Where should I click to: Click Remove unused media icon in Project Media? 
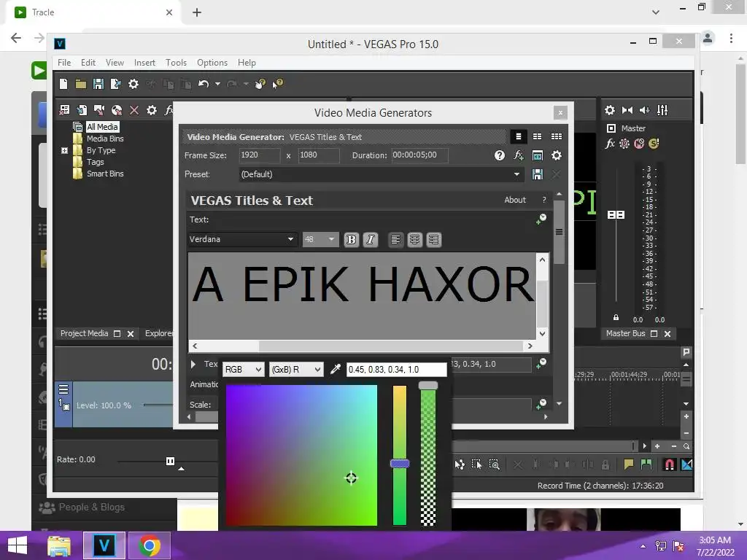tap(64, 110)
